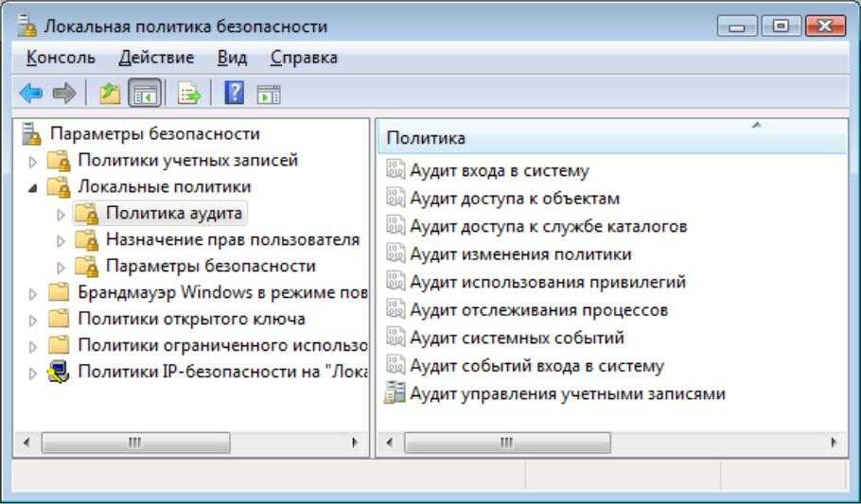Viewport: 861px width, 504px height.
Task: Open the Действие menu
Action: coord(156,58)
